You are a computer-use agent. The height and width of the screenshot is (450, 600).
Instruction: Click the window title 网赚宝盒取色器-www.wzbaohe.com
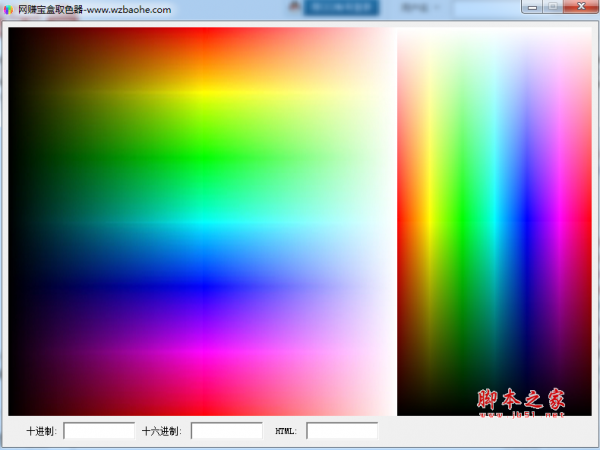95,10
